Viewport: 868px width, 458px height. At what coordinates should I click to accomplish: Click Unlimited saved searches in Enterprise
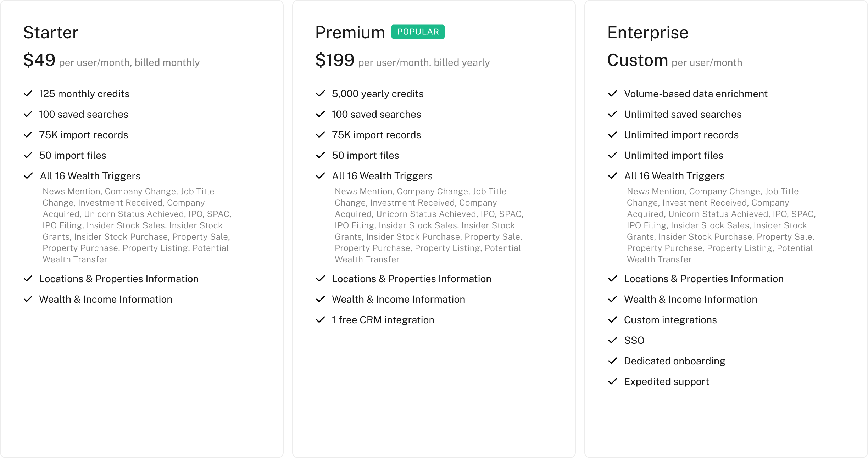pyautogui.click(x=683, y=114)
